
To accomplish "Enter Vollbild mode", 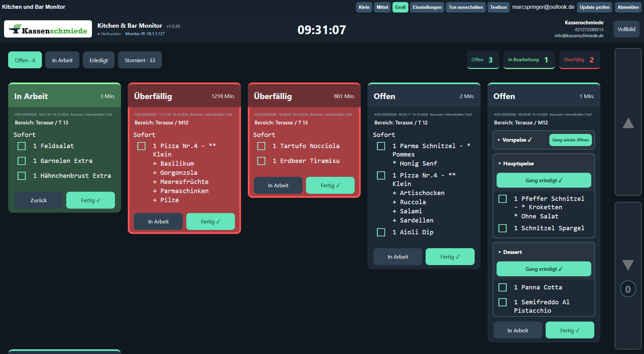I will pyautogui.click(x=626, y=29).
